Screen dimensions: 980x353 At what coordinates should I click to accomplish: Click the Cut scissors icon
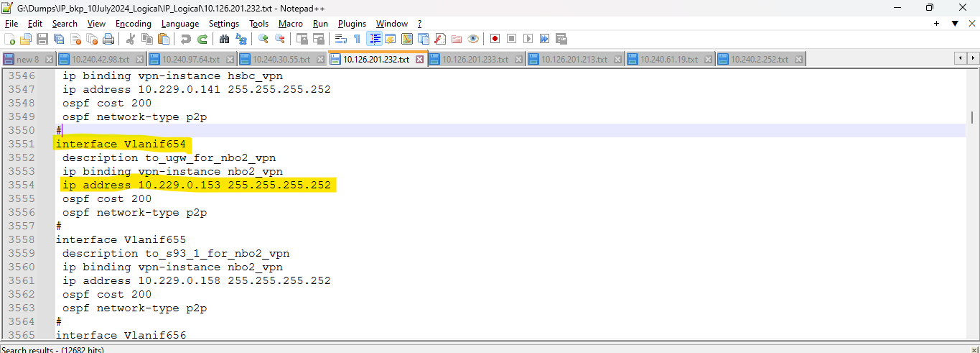point(131,39)
